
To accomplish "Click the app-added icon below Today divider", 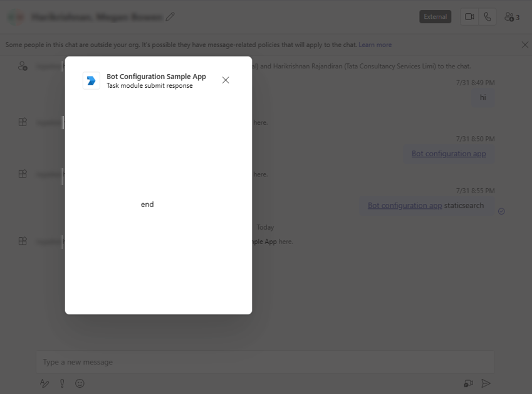I will [x=23, y=241].
